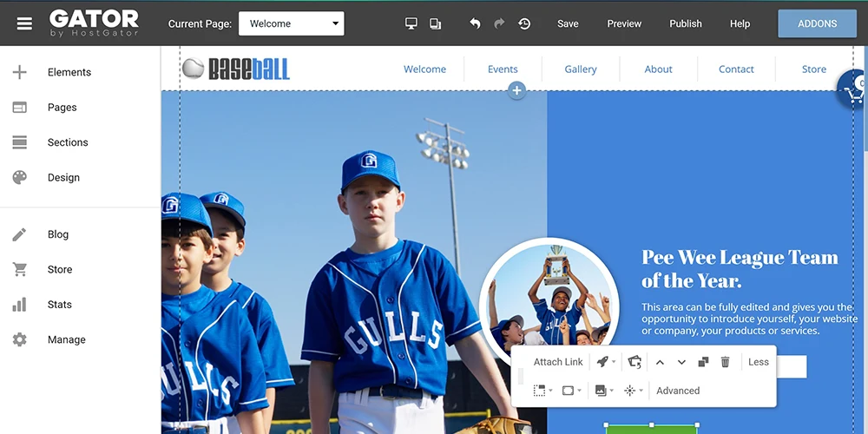Go to the Events nav link
The height and width of the screenshot is (434, 868).
point(503,69)
